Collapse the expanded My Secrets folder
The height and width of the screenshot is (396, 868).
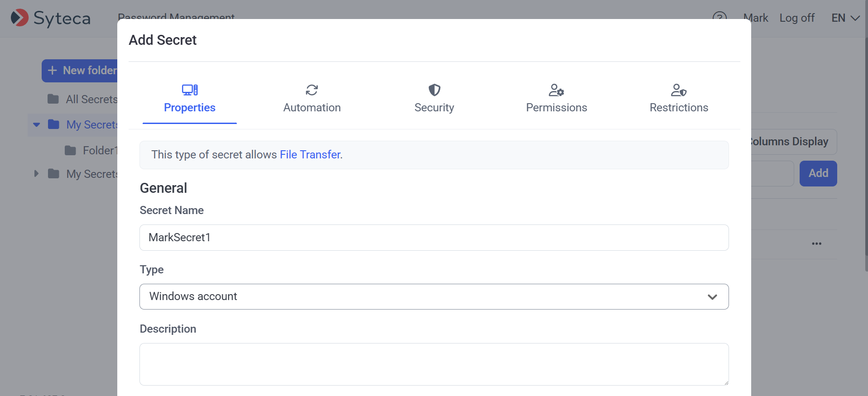click(x=37, y=124)
